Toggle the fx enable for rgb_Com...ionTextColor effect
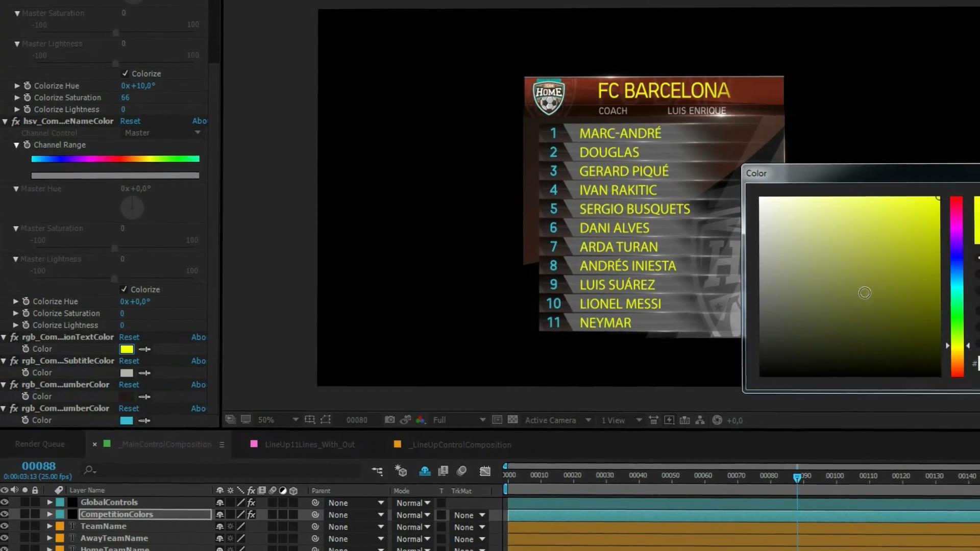980x551 pixels. coord(14,337)
